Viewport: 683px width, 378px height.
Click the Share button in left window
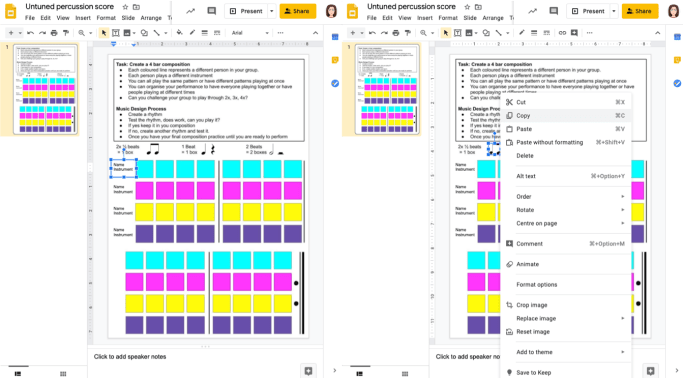(x=298, y=11)
